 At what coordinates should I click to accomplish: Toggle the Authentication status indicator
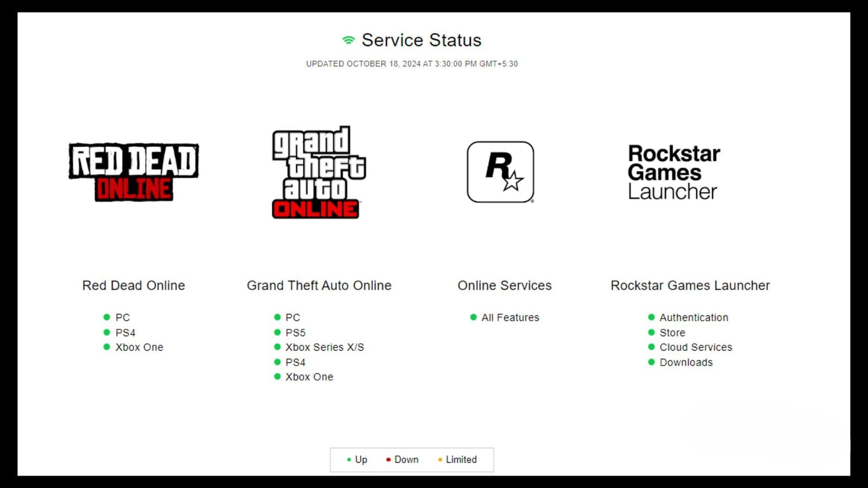click(652, 317)
